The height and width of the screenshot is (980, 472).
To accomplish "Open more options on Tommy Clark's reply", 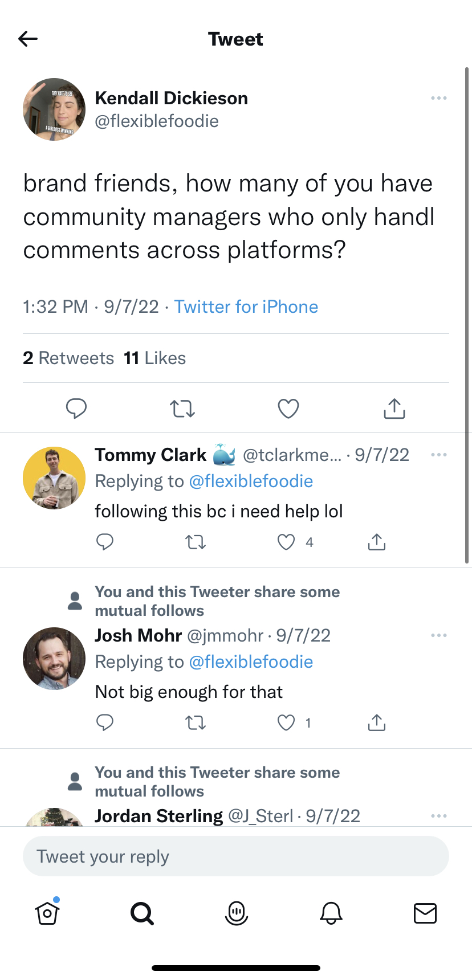I will [438, 455].
